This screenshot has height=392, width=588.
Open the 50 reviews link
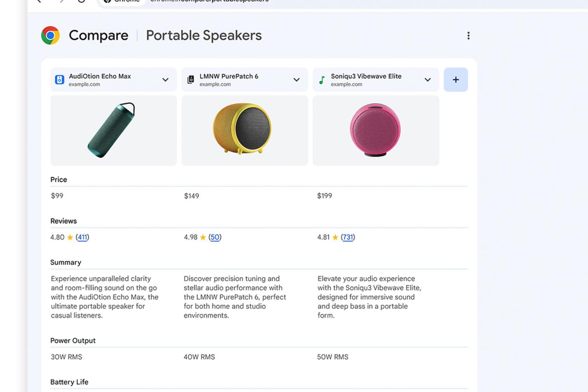(215, 238)
